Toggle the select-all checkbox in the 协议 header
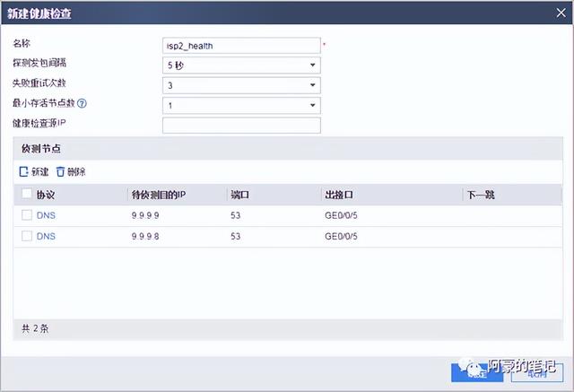This screenshot has height=392, width=574. click(x=27, y=193)
